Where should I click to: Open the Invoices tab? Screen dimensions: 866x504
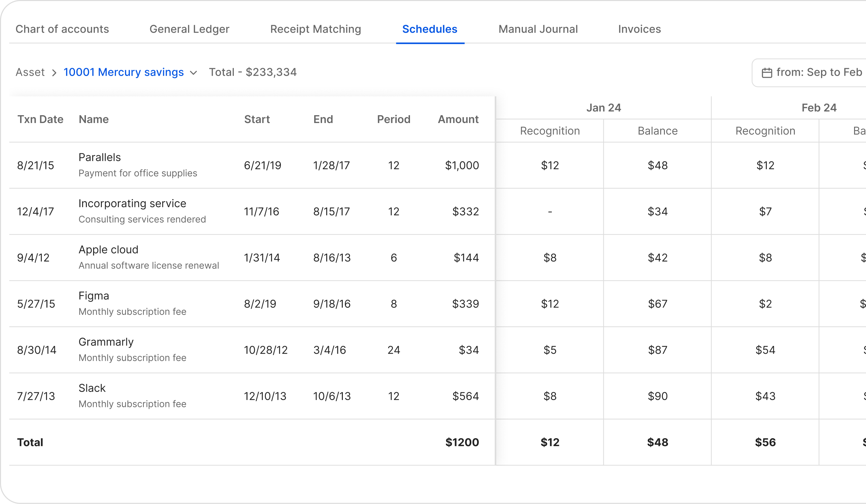pyautogui.click(x=639, y=29)
